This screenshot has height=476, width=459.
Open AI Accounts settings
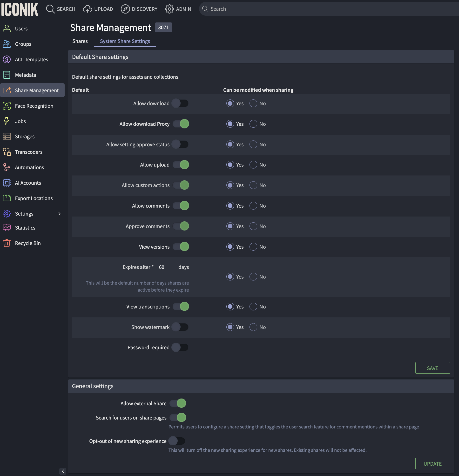(28, 183)
